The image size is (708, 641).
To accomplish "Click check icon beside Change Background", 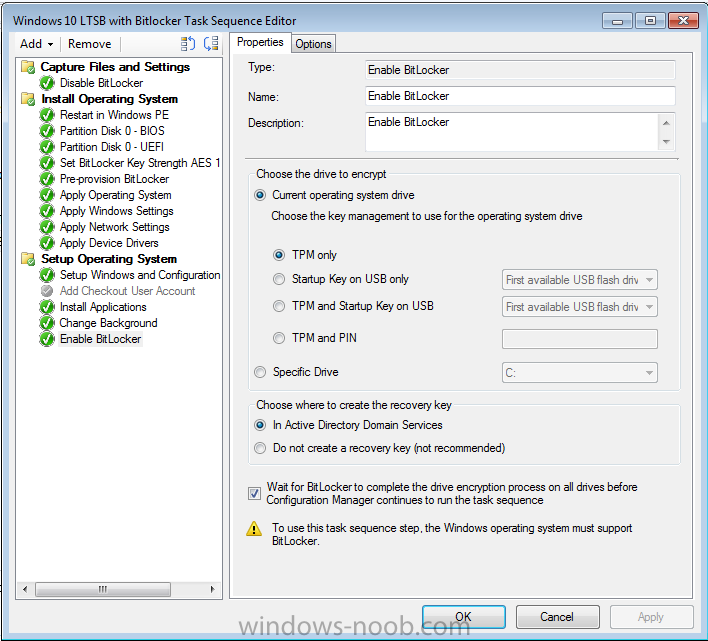I will click(x=47, y=323).
